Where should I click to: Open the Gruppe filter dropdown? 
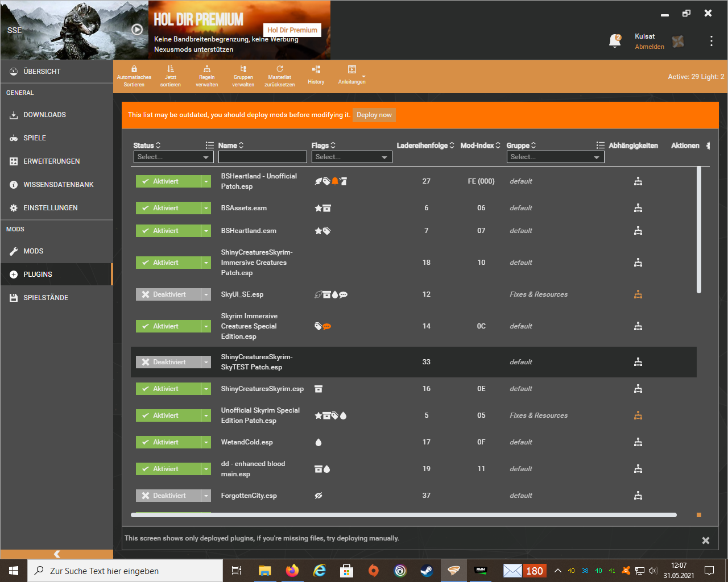555,157
